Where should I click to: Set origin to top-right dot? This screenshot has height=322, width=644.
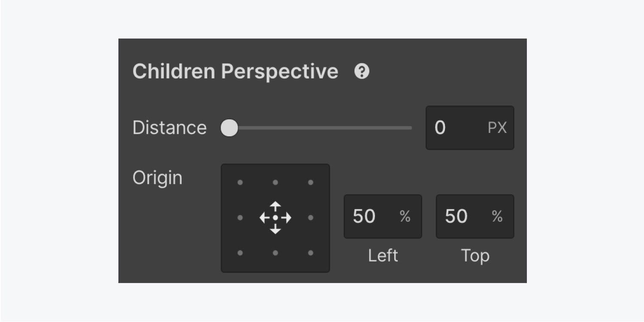coord(311,183)
